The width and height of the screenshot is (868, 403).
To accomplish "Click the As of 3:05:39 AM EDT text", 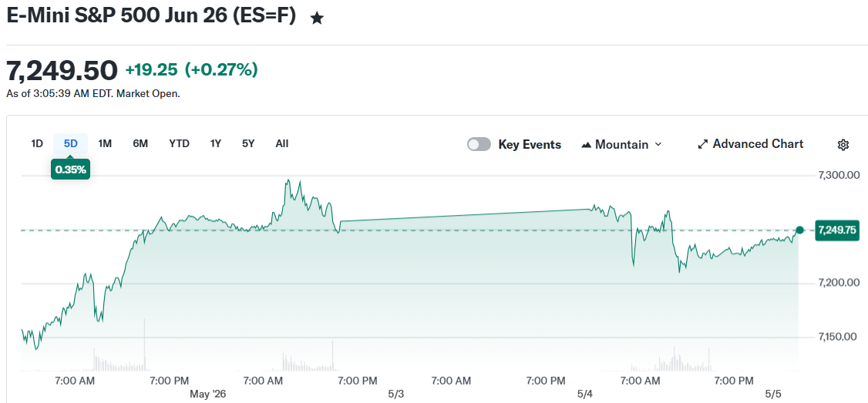I will tap(93, 93).
